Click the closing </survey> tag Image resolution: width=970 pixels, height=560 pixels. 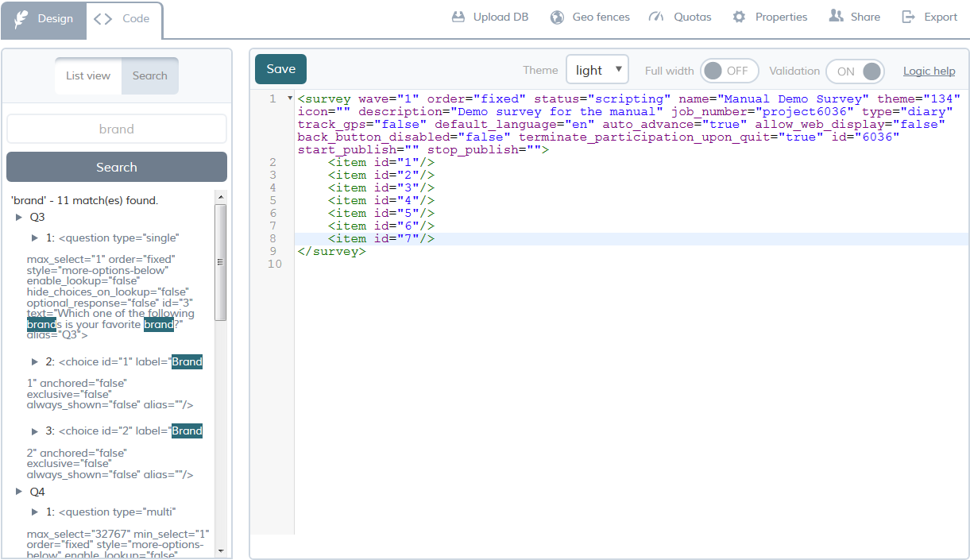332,251
